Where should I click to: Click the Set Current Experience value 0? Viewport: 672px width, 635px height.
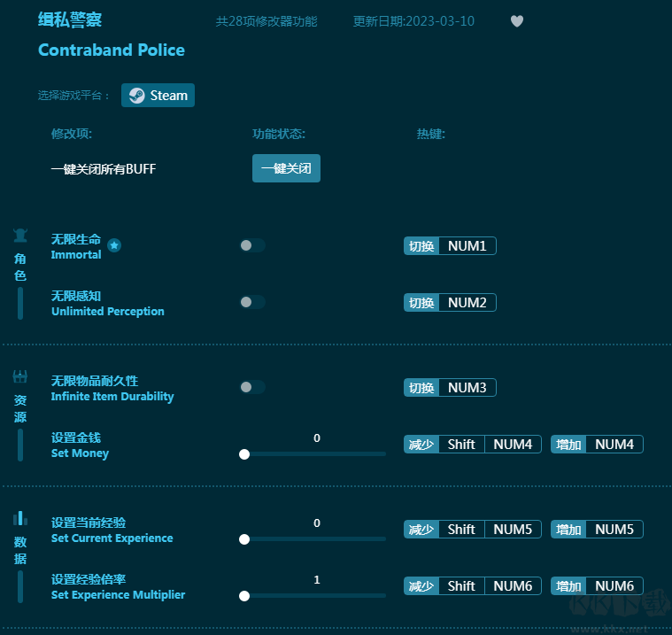(317, 523)
